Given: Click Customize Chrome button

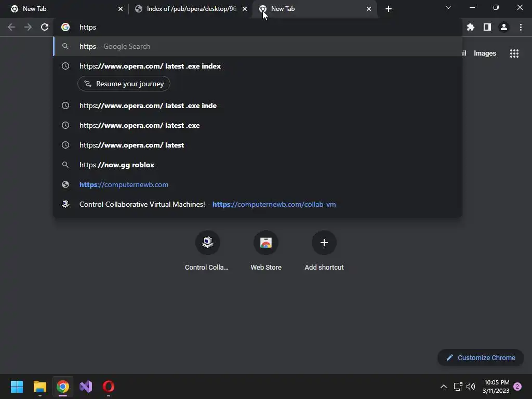Looking at the screenshot, I should click(x=481, y=357).
